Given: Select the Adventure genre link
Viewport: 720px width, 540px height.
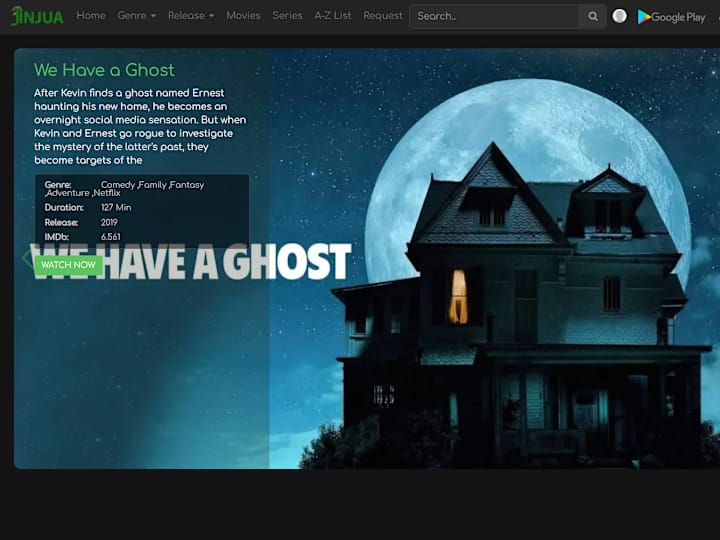Looking at the screenshot, I should click(67, 193).
